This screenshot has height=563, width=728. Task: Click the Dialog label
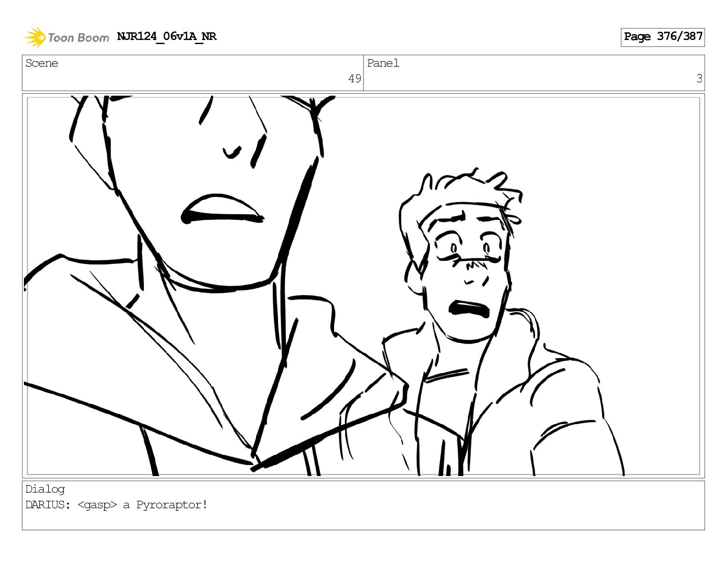(x=45, y=489)
